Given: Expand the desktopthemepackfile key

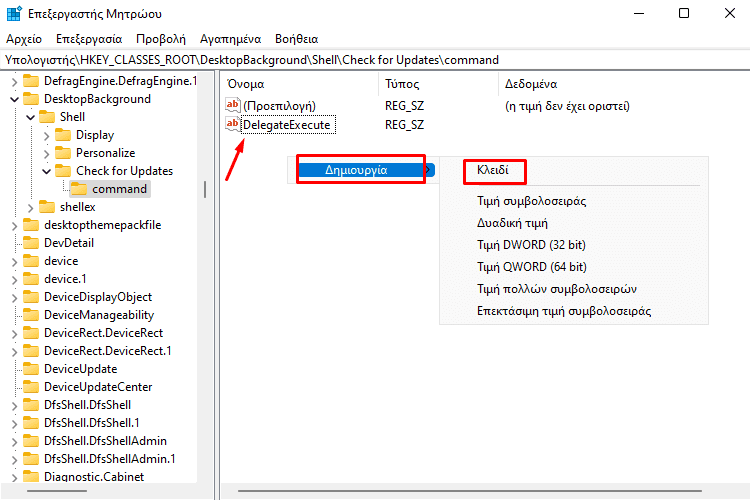Looking at the screenshot, I should [14, 226].
